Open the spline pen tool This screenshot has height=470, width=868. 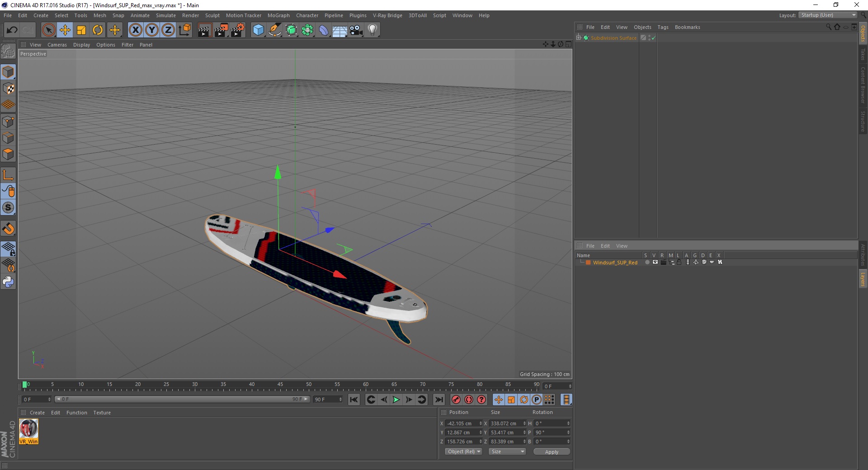coord(275,30)
